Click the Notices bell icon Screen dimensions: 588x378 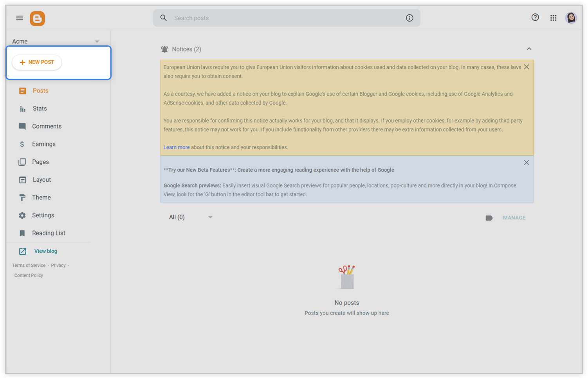(165, 49)
